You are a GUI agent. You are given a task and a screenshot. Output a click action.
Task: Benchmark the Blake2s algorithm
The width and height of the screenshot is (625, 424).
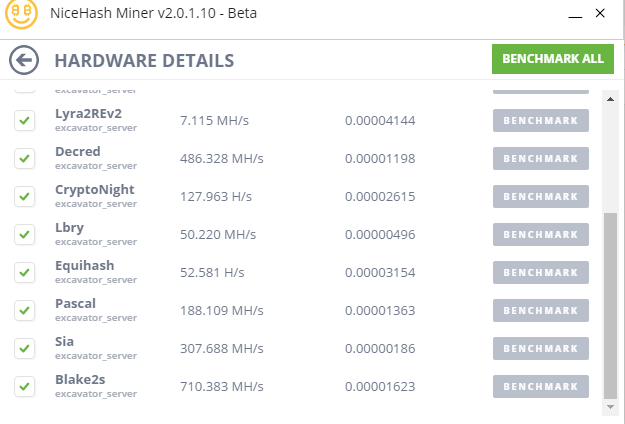coord(541,387)
